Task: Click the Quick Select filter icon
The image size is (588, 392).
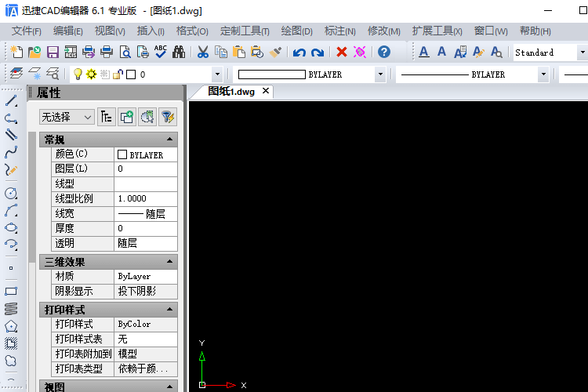Action: point(167,118)
